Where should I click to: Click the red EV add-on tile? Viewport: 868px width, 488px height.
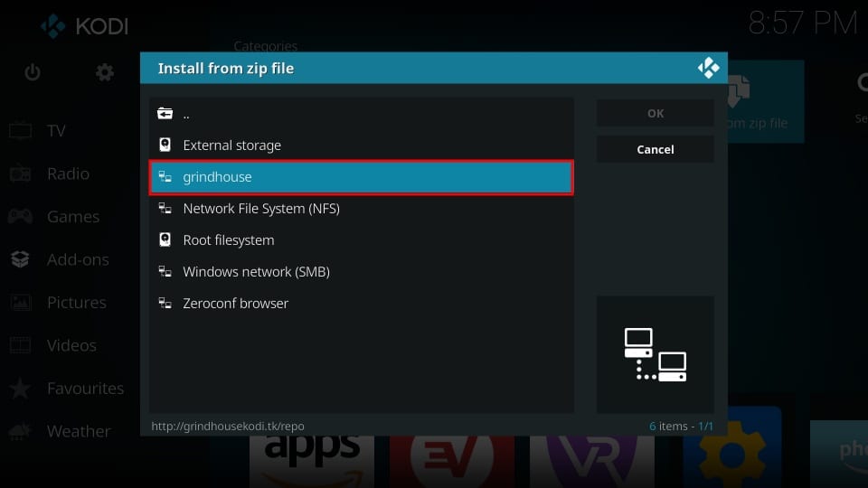pos(452,462)
